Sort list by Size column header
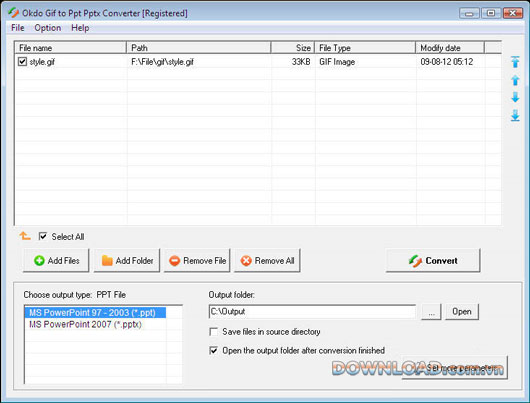The image size is (530, 403). tap(293, 48)
